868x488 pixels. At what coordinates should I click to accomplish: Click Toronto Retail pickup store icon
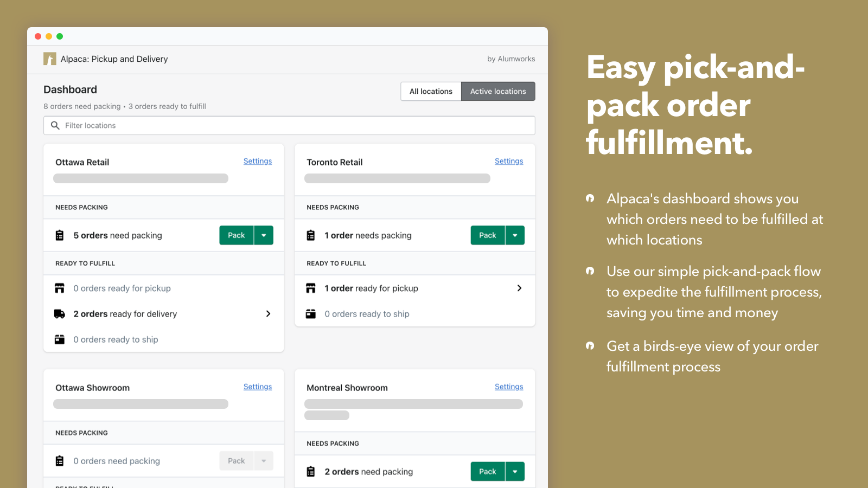pyautogui.click(x=311, y=288)
